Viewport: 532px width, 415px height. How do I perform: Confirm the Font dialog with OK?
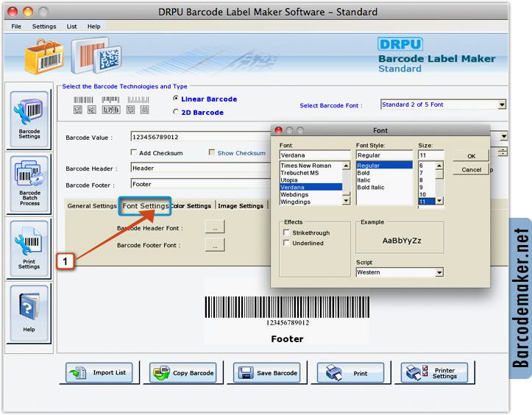point(471,156)
